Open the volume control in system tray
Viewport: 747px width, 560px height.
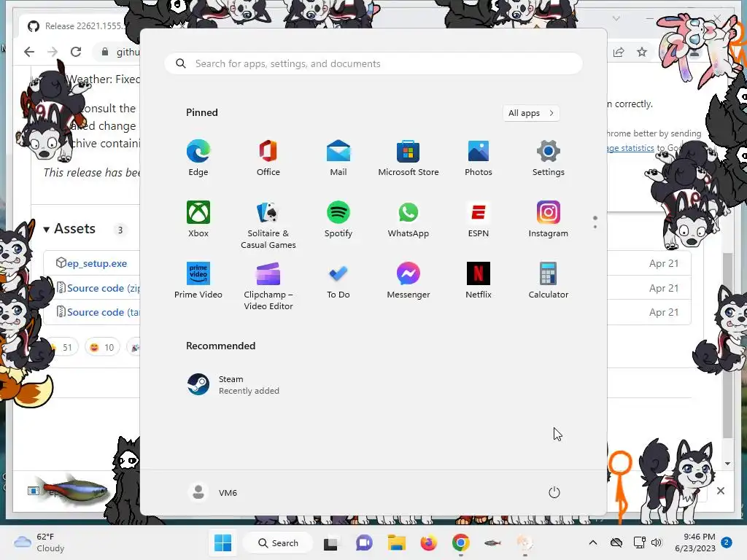point(657,542)
